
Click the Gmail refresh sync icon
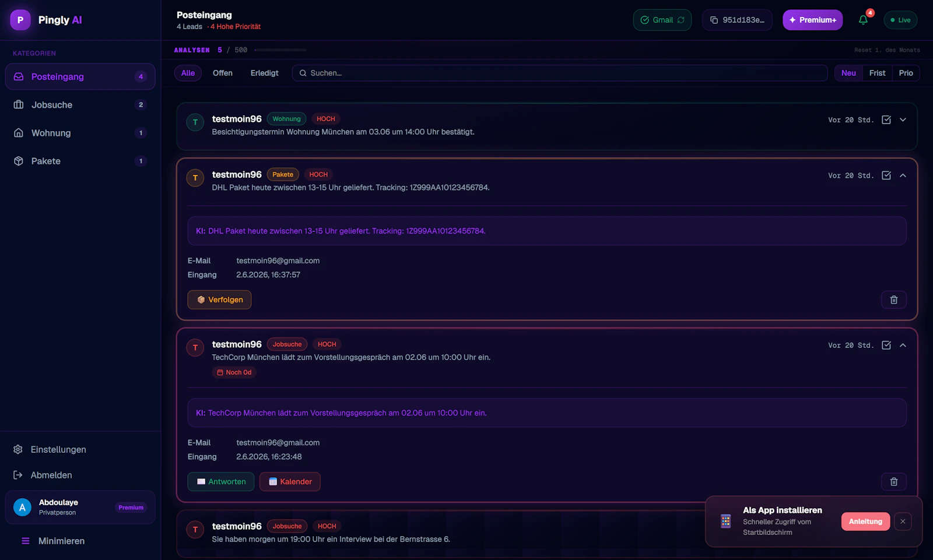pos(681,20)
